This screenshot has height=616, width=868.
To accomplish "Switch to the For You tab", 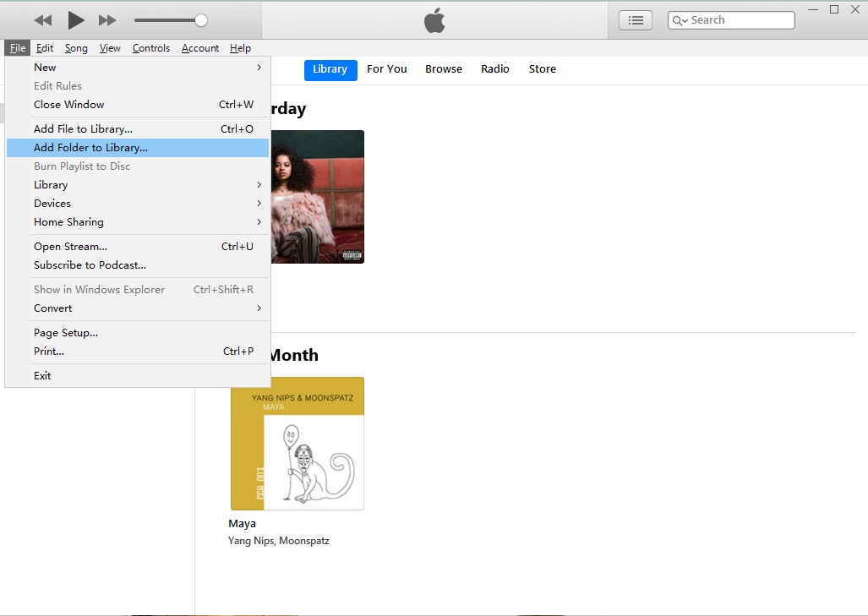I will click(x=387, y=69).
